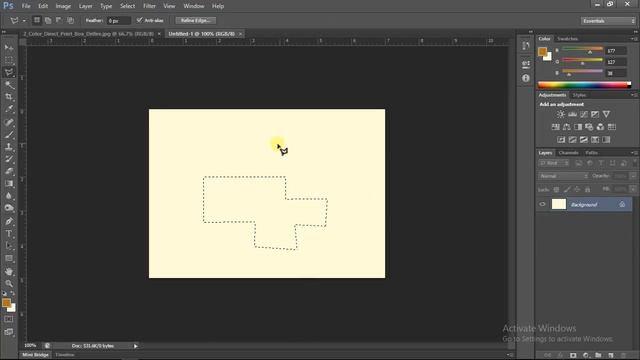Select the Polygonal Lasso tool in toolbox
Image resolution: width=640 pixels, height=360 pixels.
coord(9,73)
